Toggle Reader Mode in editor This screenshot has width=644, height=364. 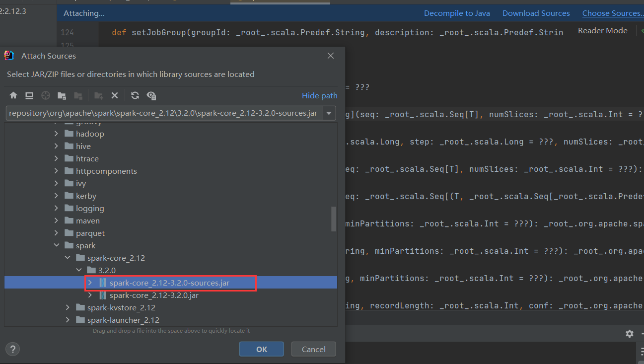[603, 30]
